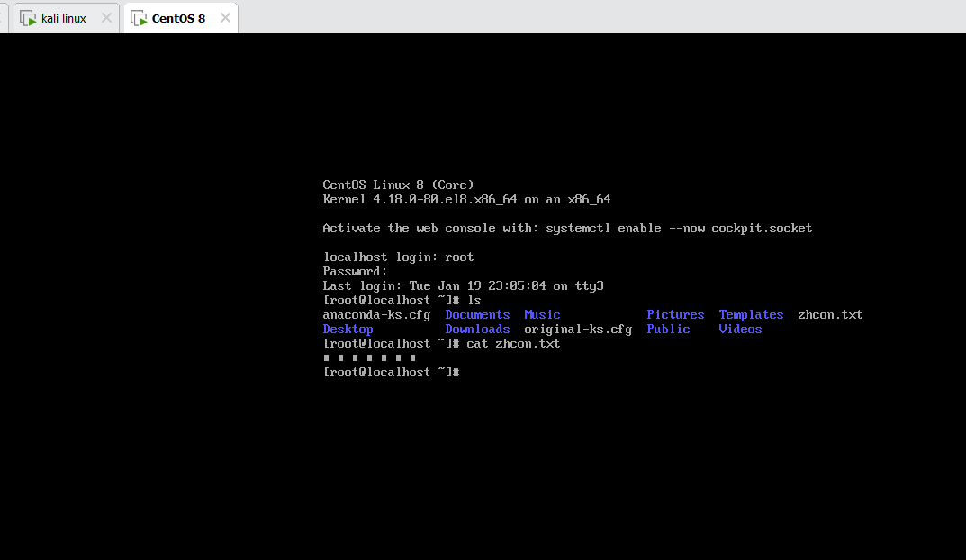Click the Documents directory name
966x560 pixels.
click(477, 314)
